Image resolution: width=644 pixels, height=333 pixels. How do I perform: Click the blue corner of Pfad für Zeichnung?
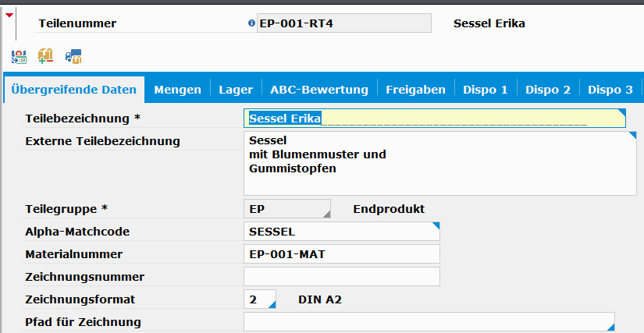click(610, 327)
